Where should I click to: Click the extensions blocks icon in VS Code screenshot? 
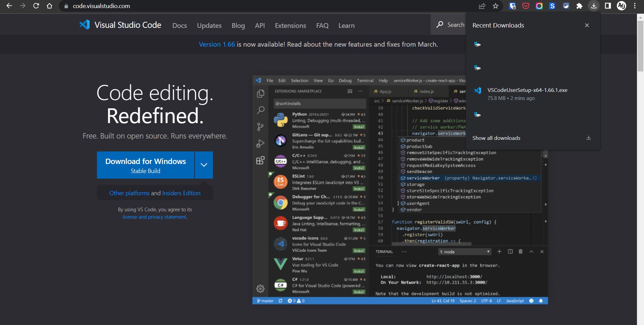pyautogui.click(x=260, y=160)
